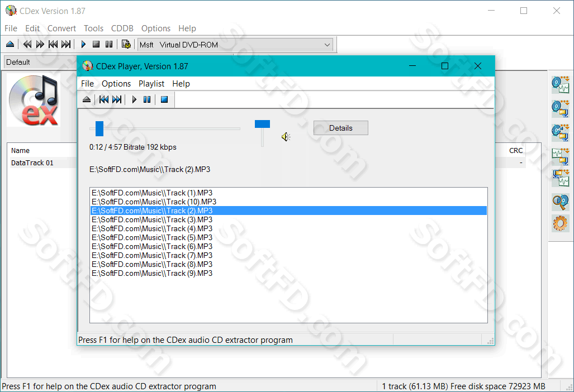This screenshot has width=574, height=392.
Task: Extract CD tracks to WAV using top sidebar icon
Action: [561, 85]
